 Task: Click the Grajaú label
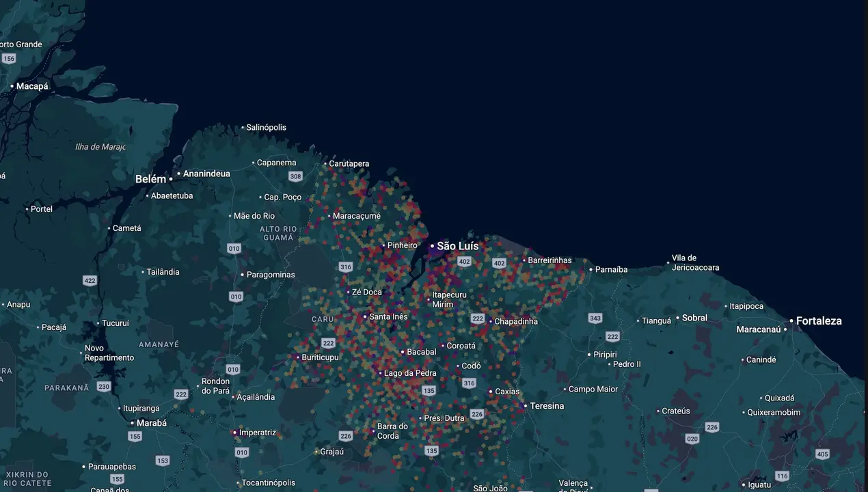tap(331, 452)
